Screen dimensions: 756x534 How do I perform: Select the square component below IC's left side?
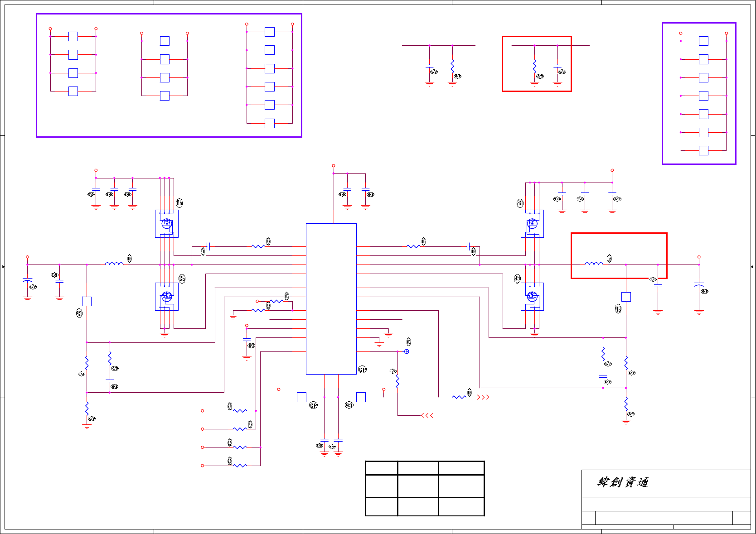point(301,397)
